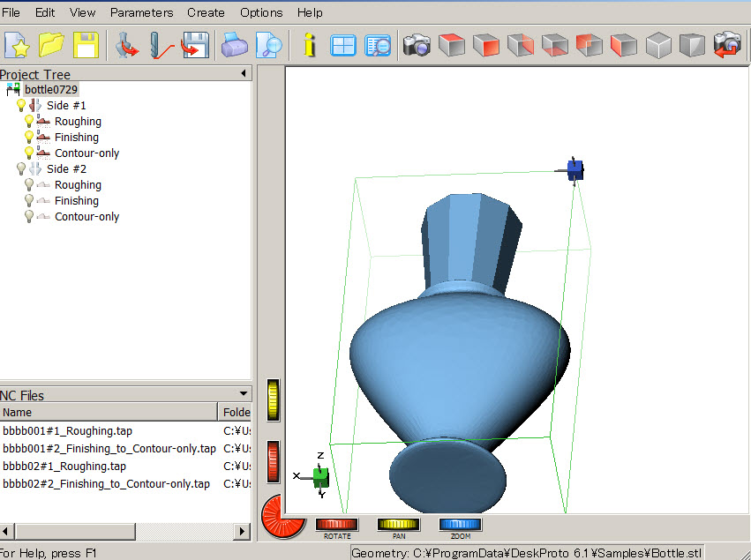The width and height of the screenshot is (751, 560).
Task: Click NC Files list scroll right arrow
Action: click(242, 531)
